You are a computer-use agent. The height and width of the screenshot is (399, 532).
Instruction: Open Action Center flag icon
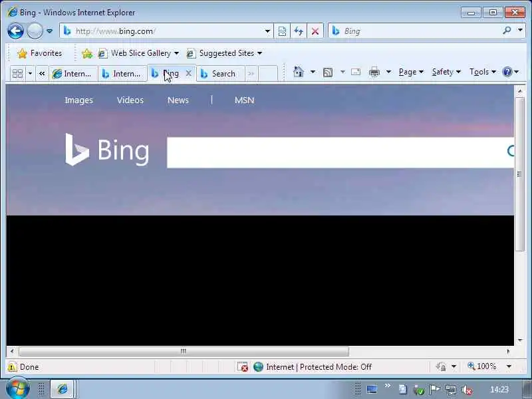tap(434, 389)
